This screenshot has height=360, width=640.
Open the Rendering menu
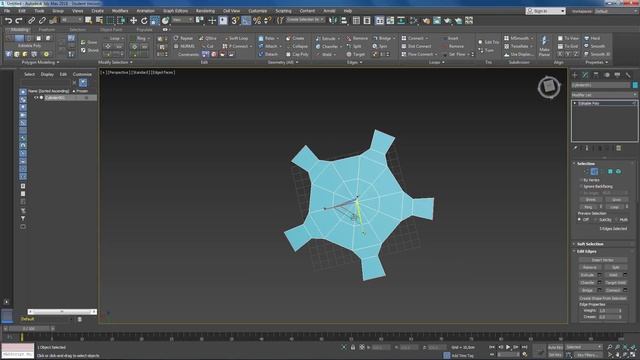(205, 11)
